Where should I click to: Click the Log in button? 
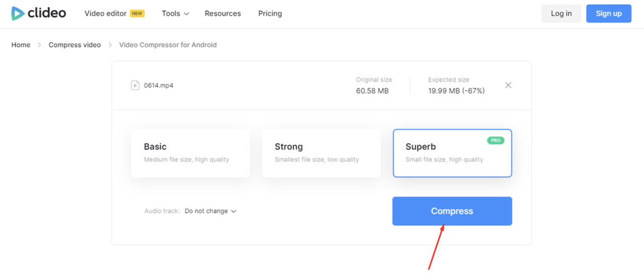(x=561, y=14)
